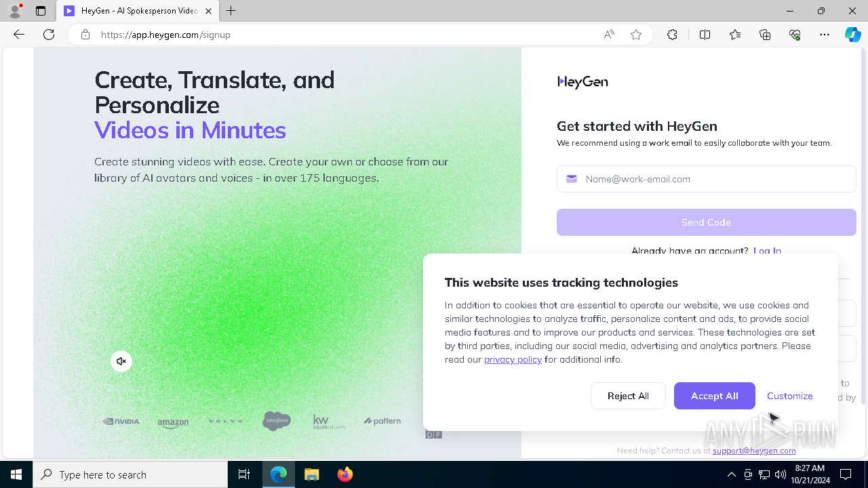Image resolution: width=868 pixels, height=488 pixels.
Task: Click the Salesforce logo
Action: pos(277,421)
